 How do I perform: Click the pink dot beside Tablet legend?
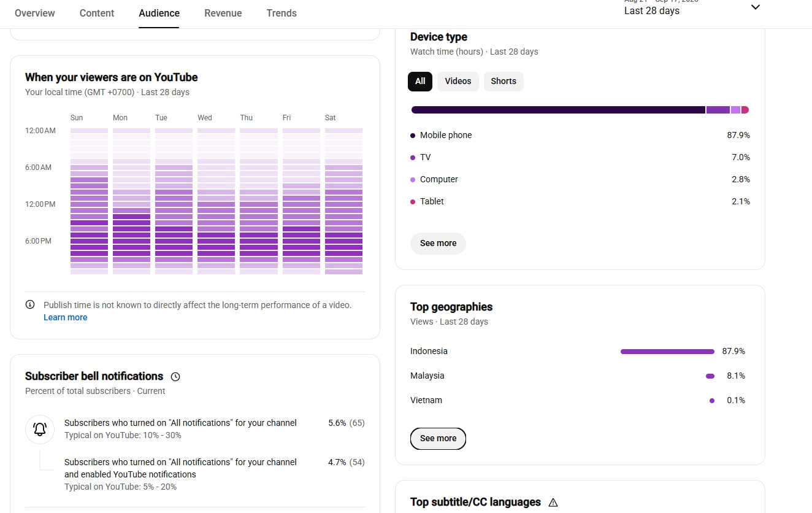413,202
